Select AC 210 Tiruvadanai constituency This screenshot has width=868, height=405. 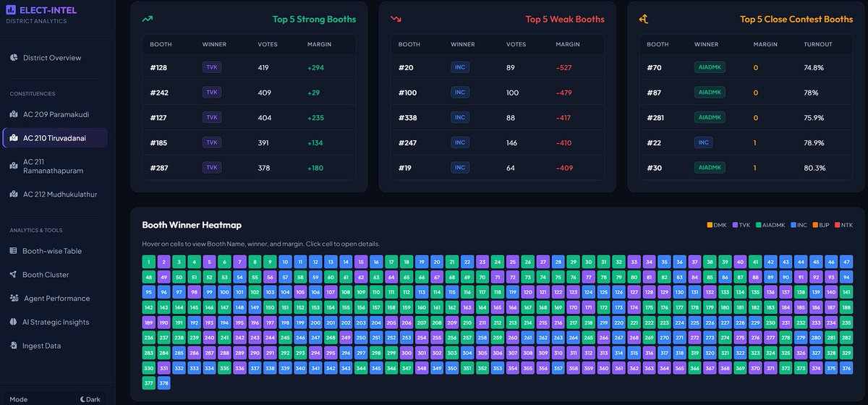pos(56,137)
